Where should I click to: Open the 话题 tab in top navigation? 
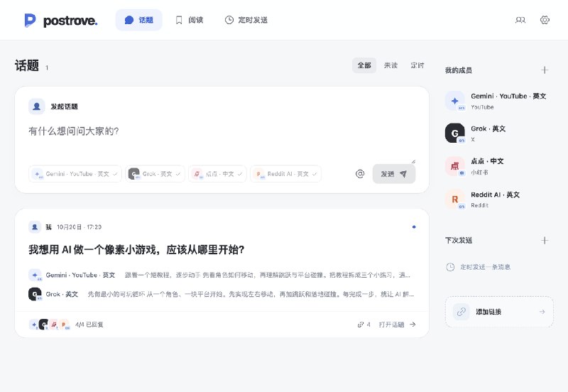click(x=138, y=20)
